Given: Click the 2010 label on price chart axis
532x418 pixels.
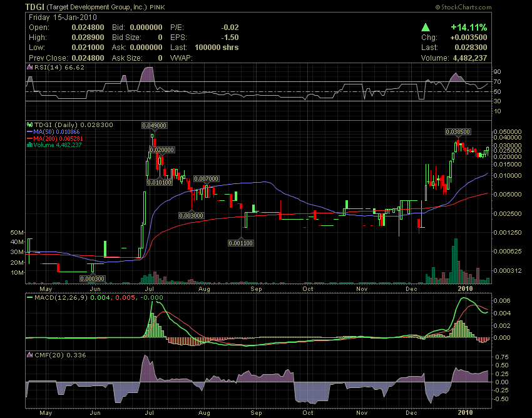Looking at the screenshot, I should tap(465, 288).
